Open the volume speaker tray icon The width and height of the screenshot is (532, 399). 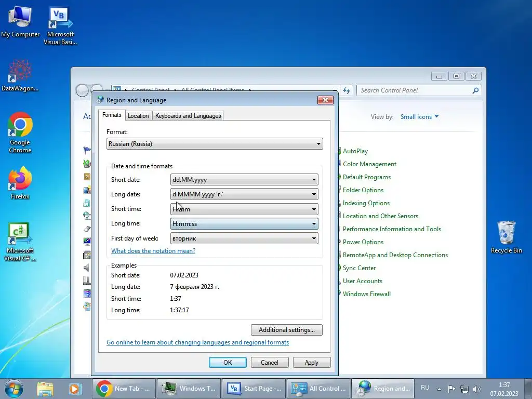[x=477, y=389]
